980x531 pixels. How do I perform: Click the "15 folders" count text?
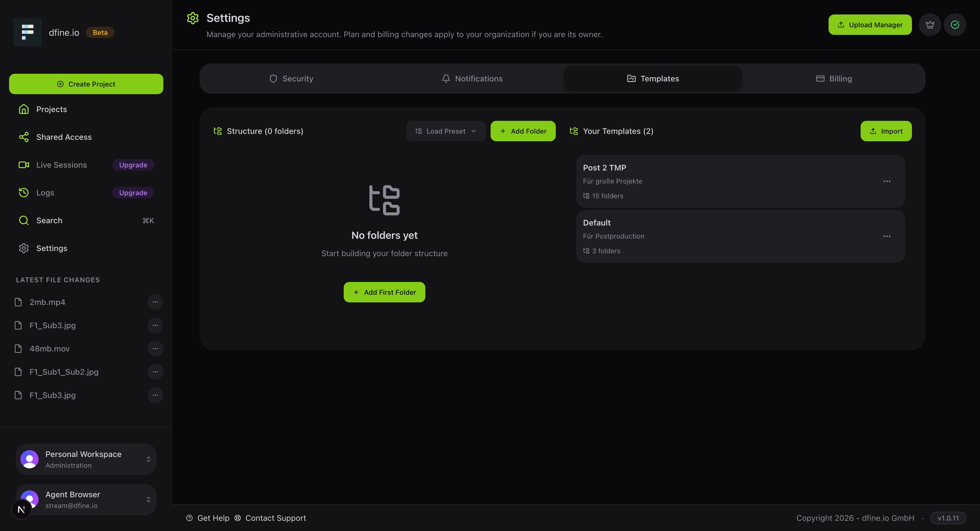[x=608, y=196]
